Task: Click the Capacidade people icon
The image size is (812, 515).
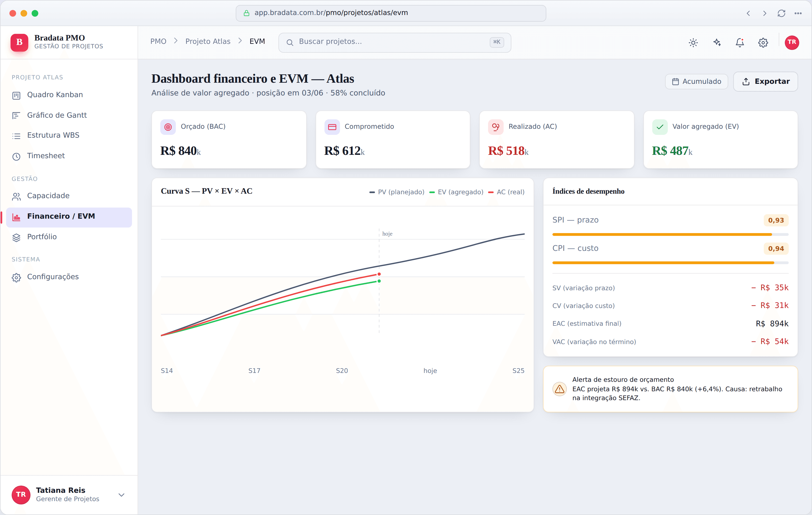Action: coord(16,197)
